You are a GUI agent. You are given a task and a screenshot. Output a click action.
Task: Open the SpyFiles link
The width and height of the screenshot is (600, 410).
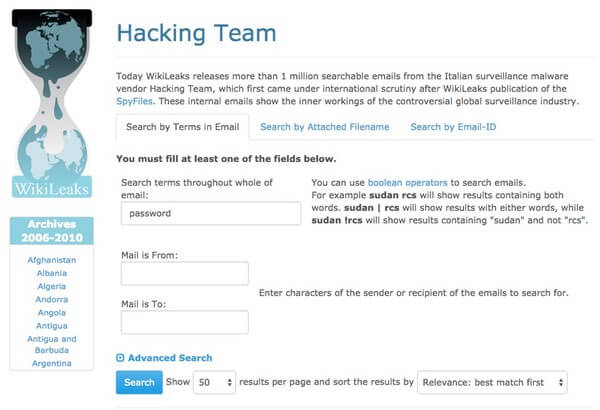[x=134, y=101]
